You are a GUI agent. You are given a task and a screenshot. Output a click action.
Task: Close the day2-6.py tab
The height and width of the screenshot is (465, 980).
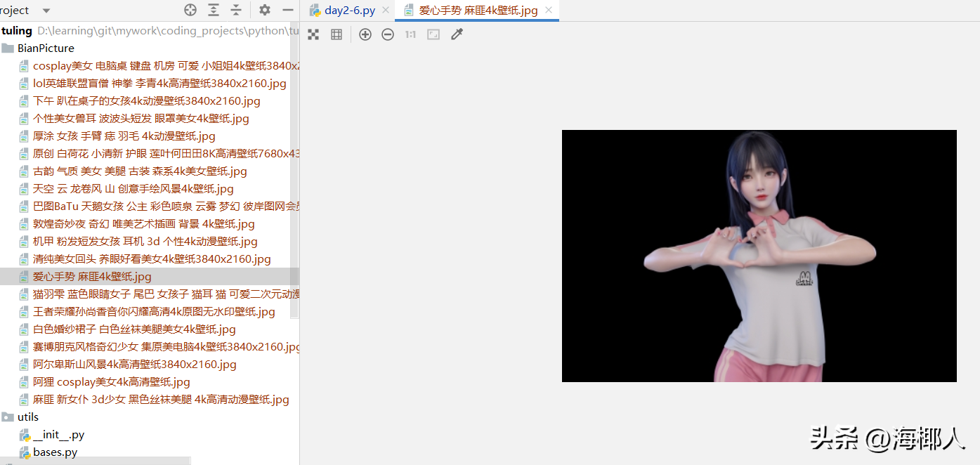[387, 10]
